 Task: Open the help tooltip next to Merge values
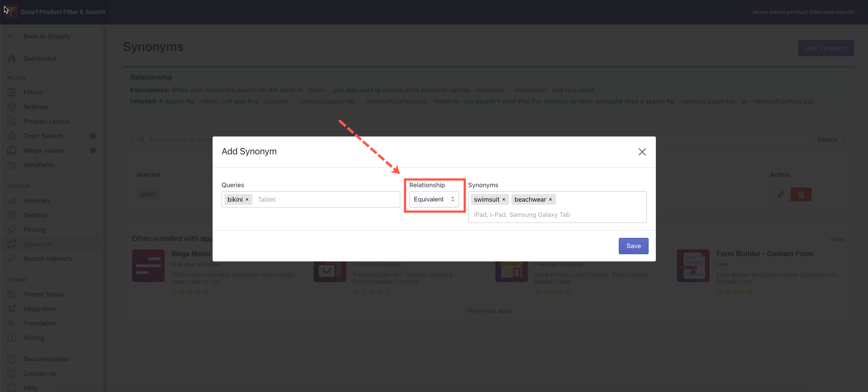[x=93, y=150]
